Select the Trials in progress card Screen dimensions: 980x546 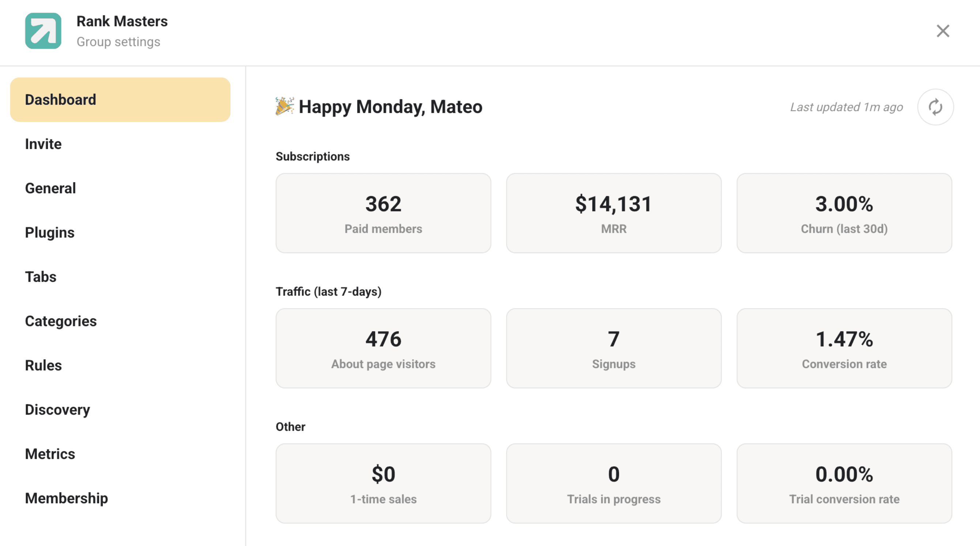click(613, 483)
